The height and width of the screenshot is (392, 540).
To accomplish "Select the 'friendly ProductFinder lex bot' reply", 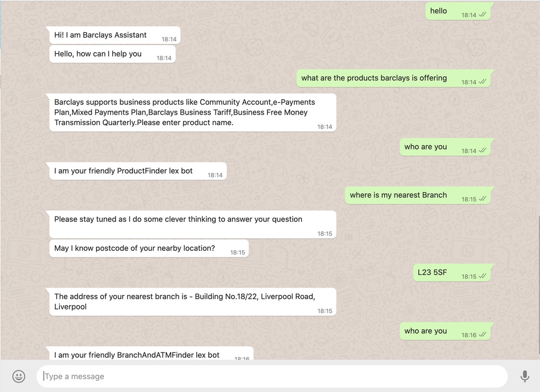I will (138, 171).
